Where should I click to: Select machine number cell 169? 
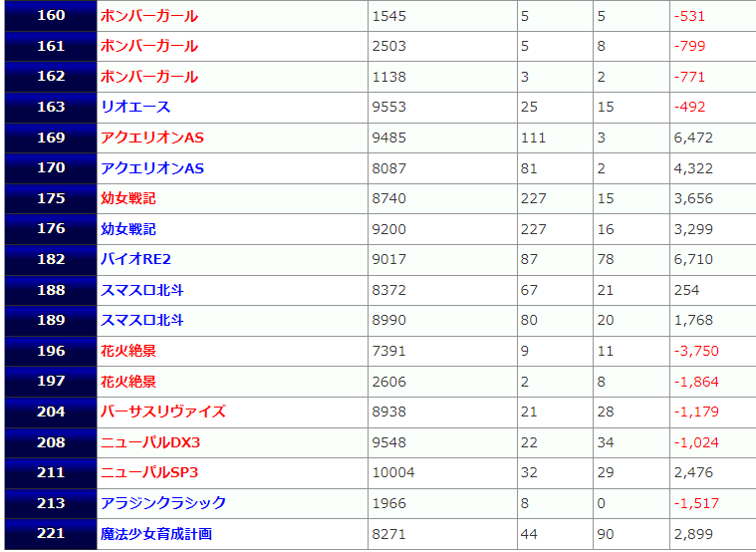(x=51, y=138)
